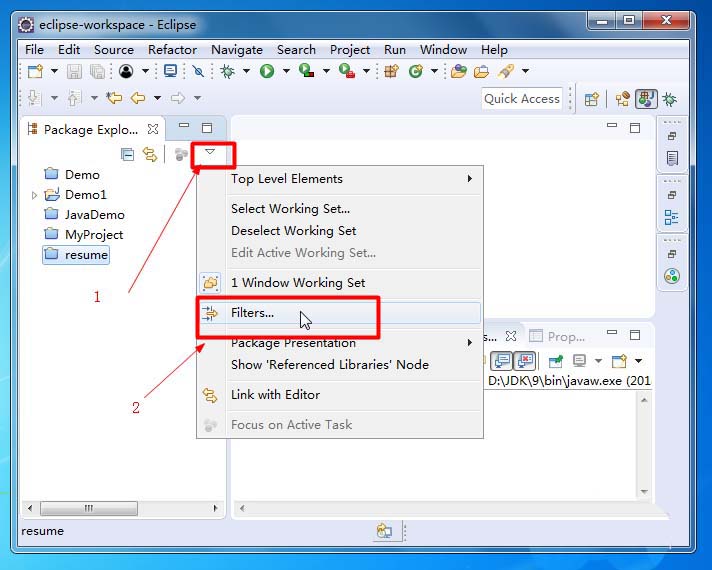Image resolution: width=712 pixels, height=570 pixels.
Task: Open Search toolbar dropdown arrow
Action: click(x=525, y=71)
